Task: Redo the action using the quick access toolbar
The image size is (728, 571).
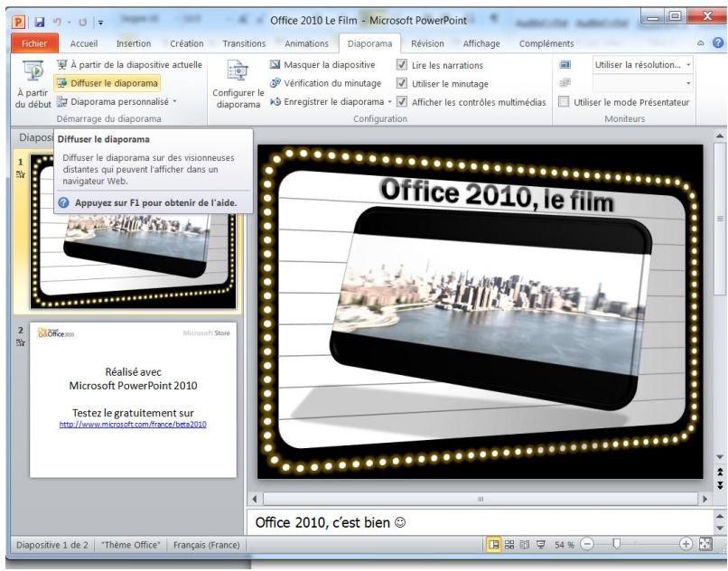Action: (82, 22)
